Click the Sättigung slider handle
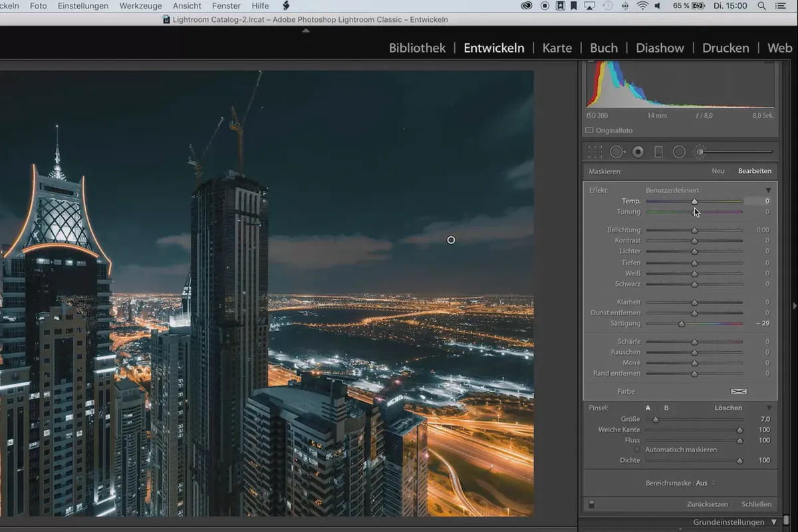This screenshot has width=798, height=532. click(681, 323)
